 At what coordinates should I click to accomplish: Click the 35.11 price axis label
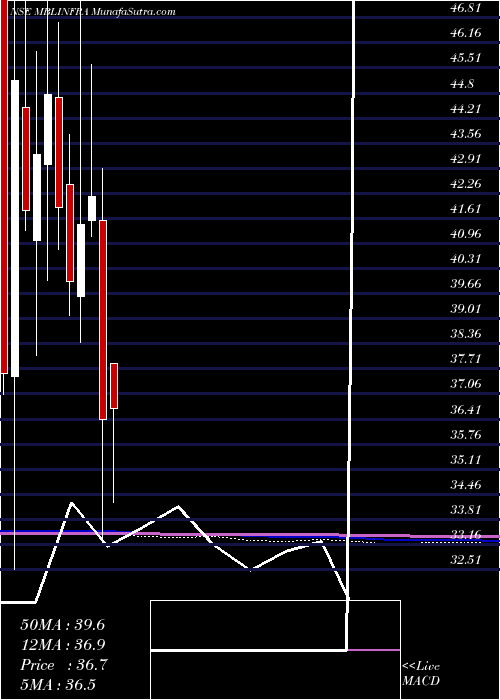tap(466, 459)
